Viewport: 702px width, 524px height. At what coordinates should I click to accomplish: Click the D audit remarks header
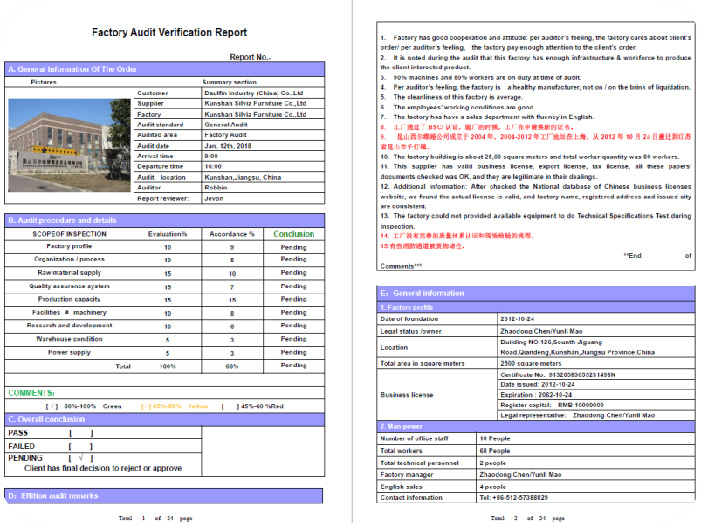(x=165, y=495)
